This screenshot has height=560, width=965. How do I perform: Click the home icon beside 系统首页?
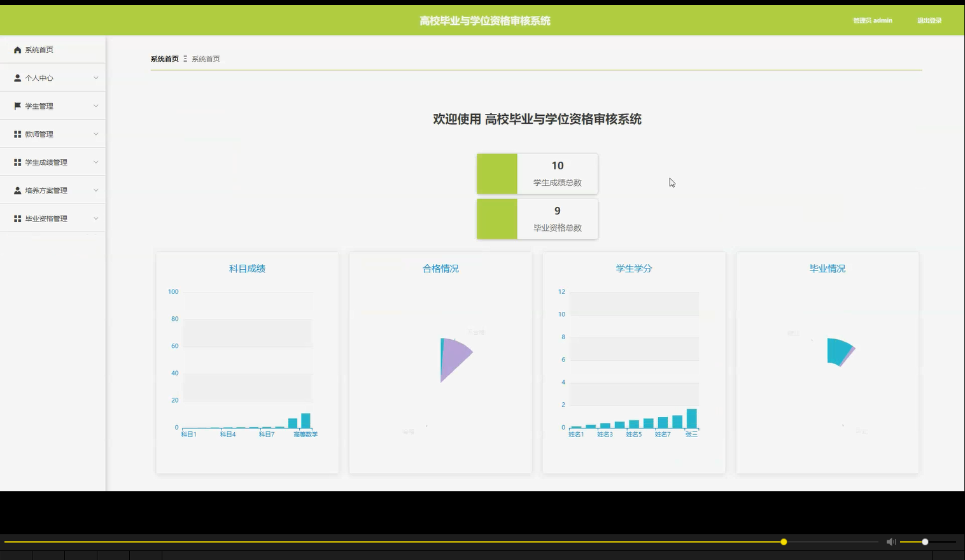pyautogui.click(x=18, y=50)
